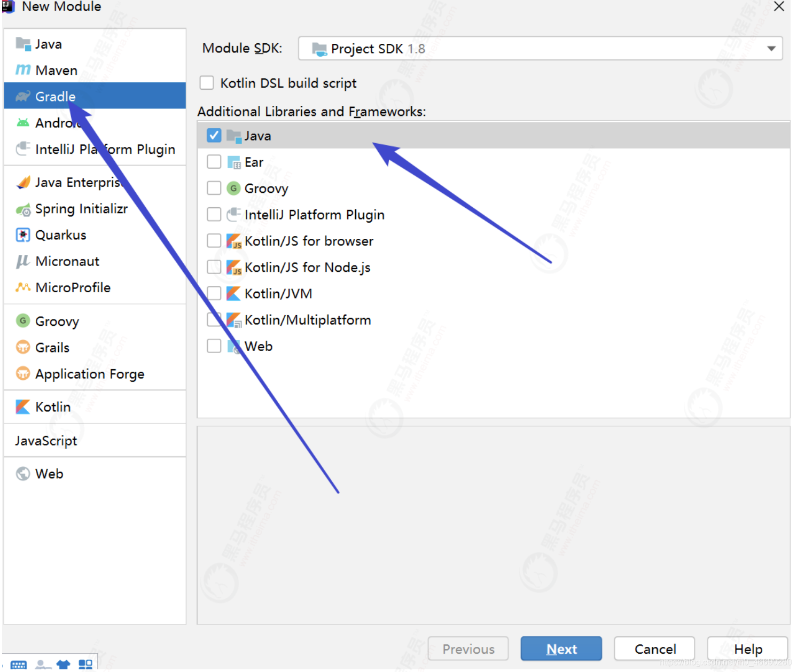Check the Kotlin/JVM checkbox
797x672 pixels.
[x=214, y=293]
